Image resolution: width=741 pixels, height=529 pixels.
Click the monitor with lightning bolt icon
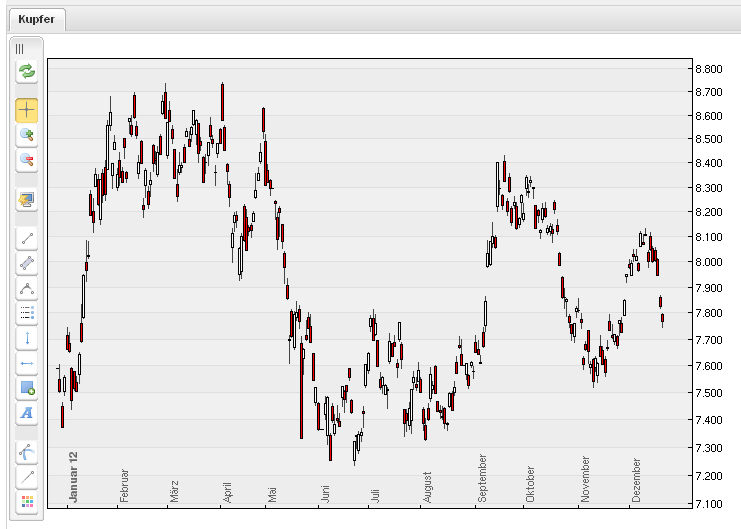(26, 199)
